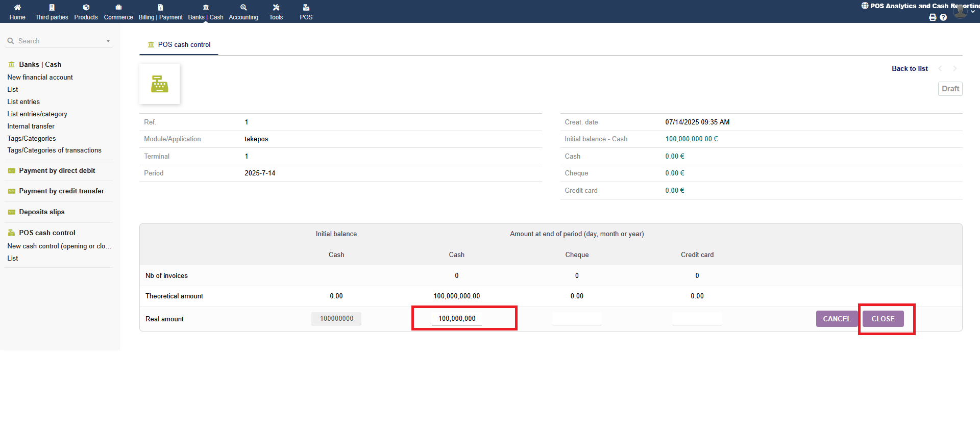Open the user profile dropdown
Image resolution: width=980 pixels, height=433 pixels.
[x=962, y=11]
